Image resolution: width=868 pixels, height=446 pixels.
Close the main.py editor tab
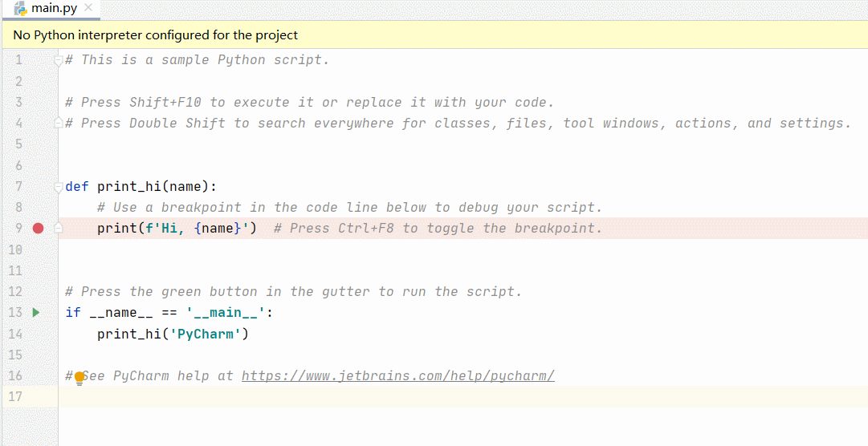(88, 8)
